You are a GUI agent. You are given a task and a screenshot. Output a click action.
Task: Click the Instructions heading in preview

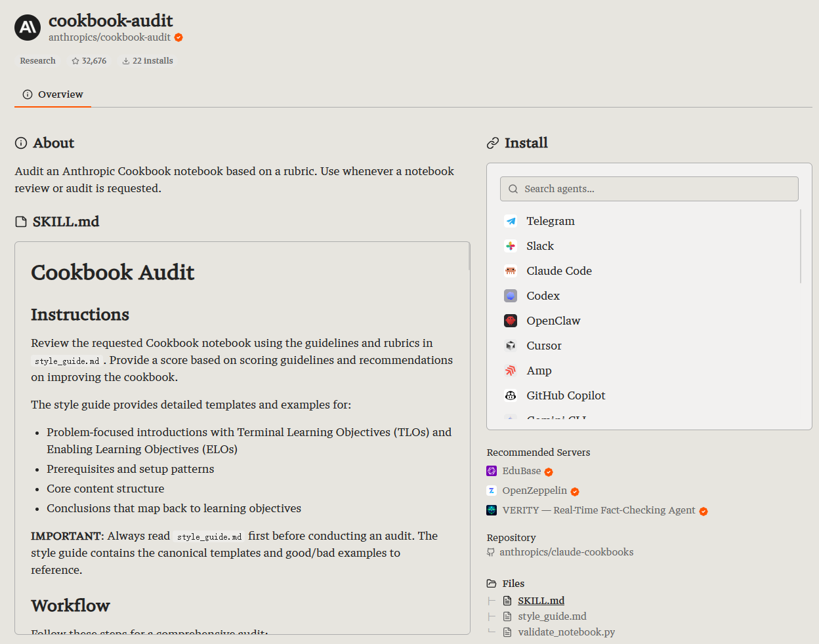tap(80, 315)
